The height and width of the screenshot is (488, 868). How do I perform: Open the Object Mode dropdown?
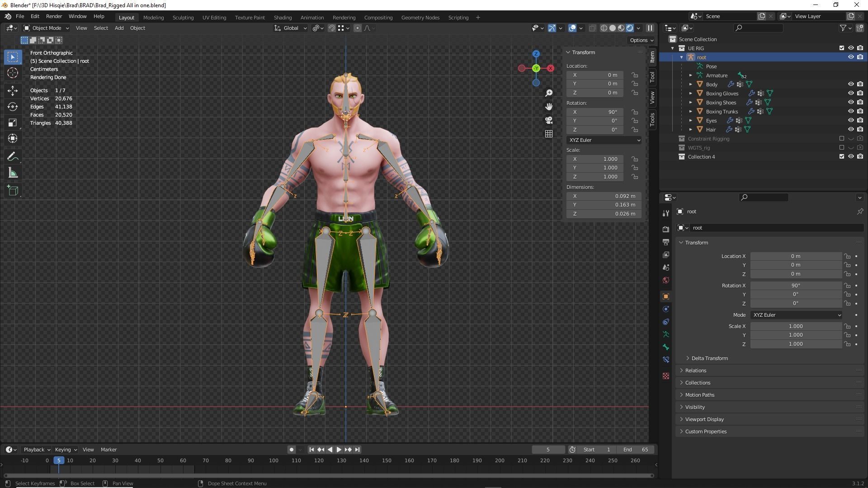46,28
